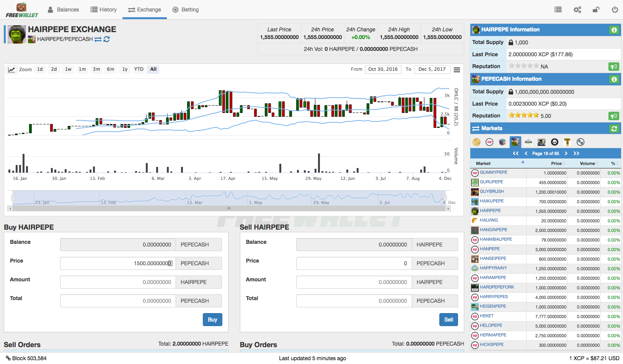Edit the chart From date field
Screen dimensions: 623x364
tap(383, 69)
